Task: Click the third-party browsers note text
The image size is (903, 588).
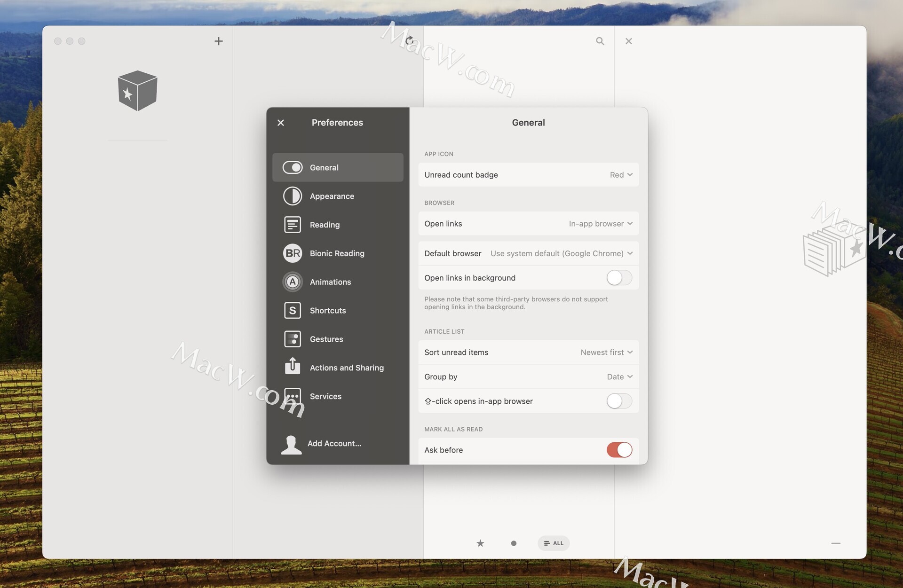Action: pos(516,303)
